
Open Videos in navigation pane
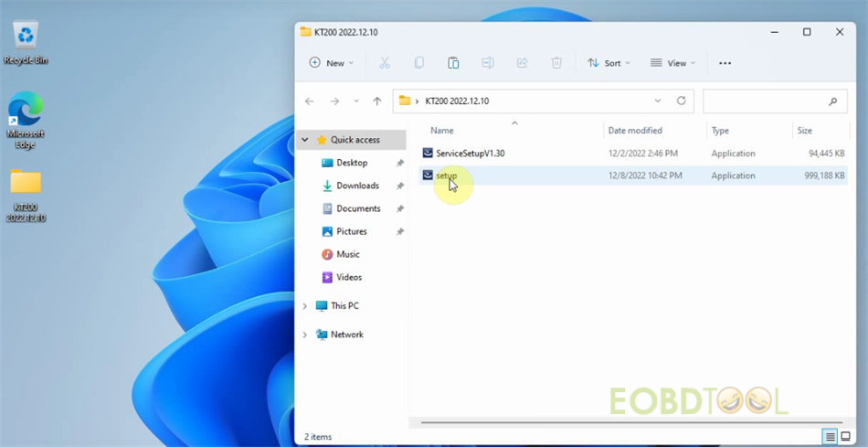coord(349,277)
